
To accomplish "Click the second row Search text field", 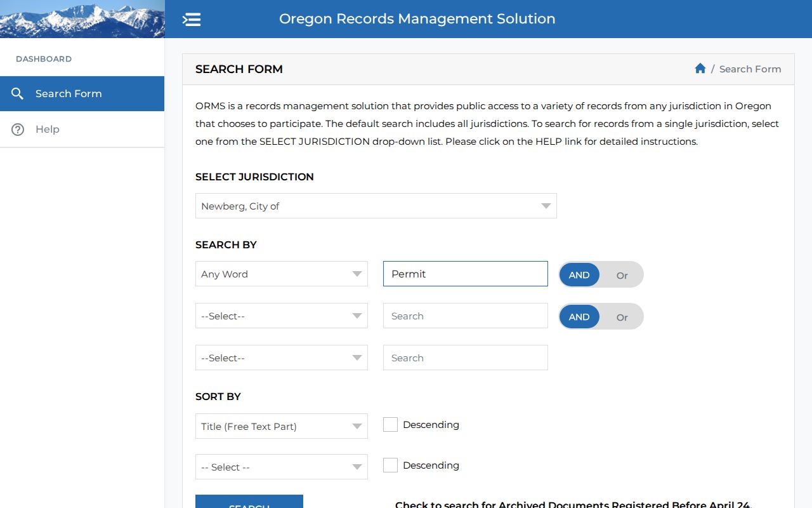I will 466,316.
